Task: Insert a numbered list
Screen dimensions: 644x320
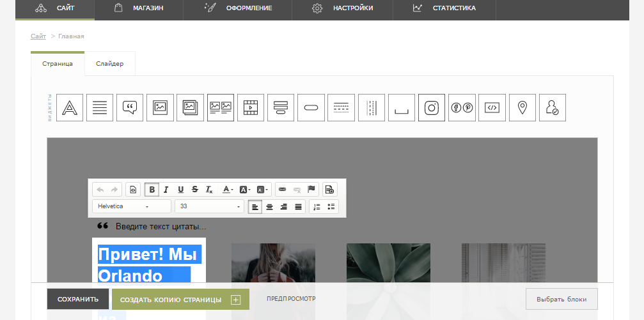Action: (x=317, y=207)
